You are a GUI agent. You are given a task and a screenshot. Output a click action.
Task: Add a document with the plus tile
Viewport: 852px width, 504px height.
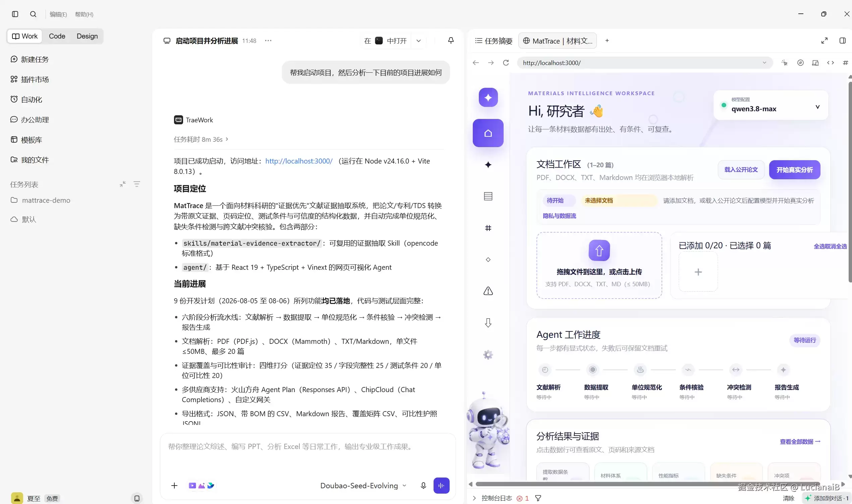698,272
